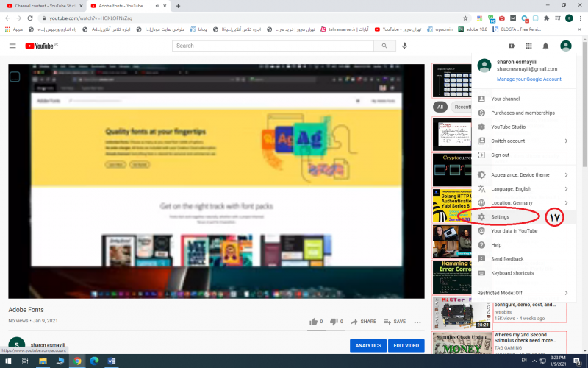Open the YouTube apps grid icon

pyautogui.click(x=528, y=46)
